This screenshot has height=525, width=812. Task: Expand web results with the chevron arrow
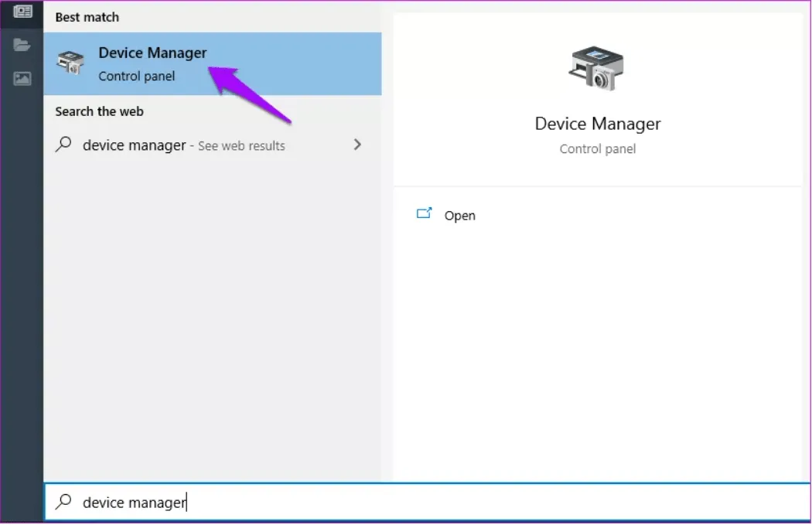pos(357,145)
